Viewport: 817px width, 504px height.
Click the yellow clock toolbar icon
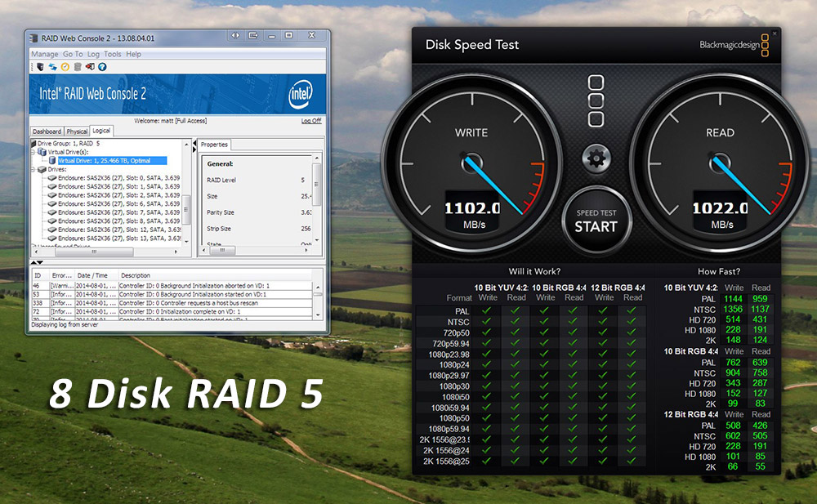coord(65,67)
